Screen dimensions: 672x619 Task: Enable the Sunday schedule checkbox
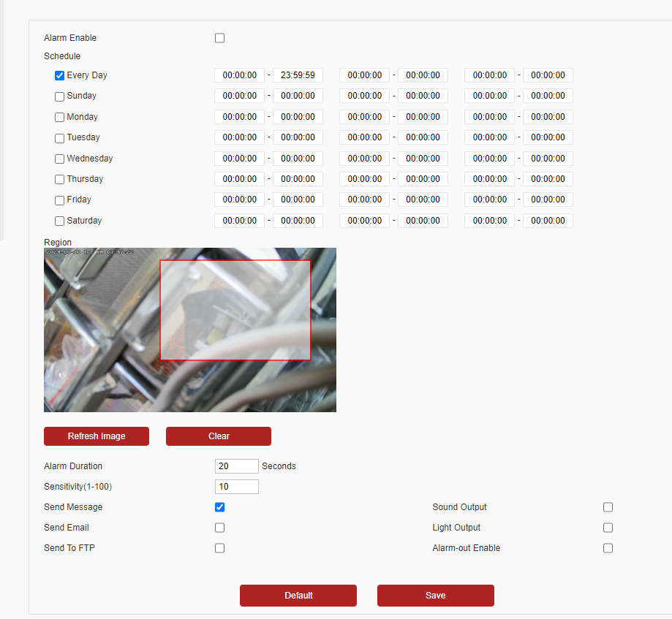59,96
